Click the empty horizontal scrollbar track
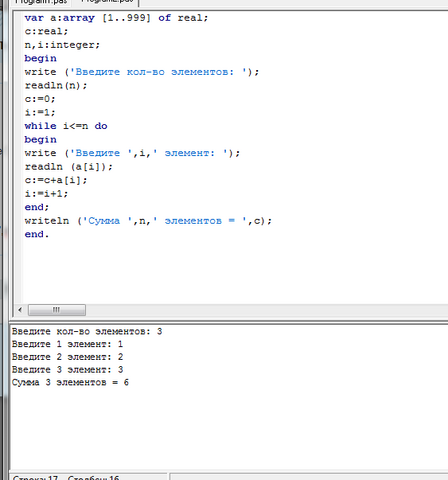This screenshot has width=448, height=480. (x=267, y=310)
